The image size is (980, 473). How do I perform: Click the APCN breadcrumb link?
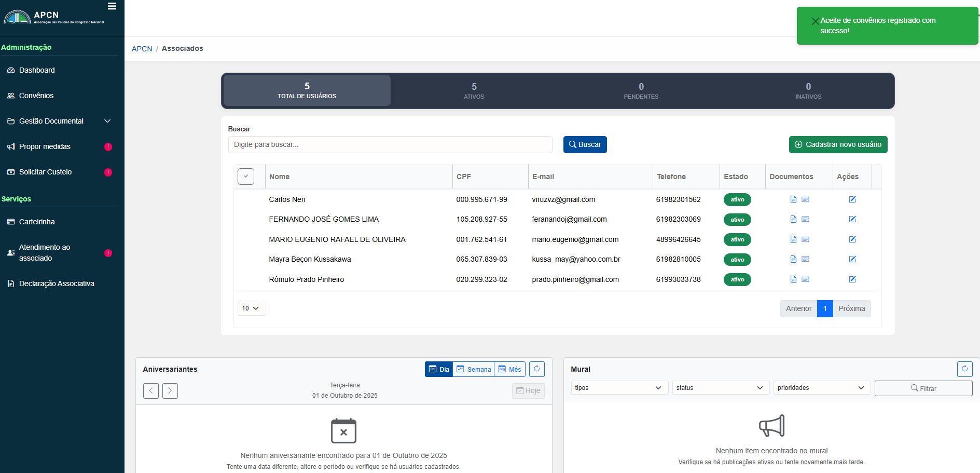tap(142, 49)
